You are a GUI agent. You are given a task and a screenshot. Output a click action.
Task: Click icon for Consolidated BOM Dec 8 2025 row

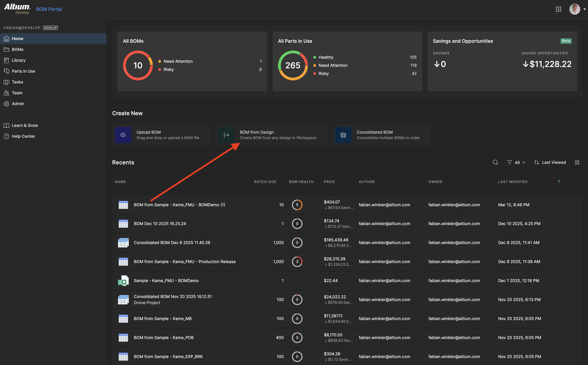click(x=123, y=243)
